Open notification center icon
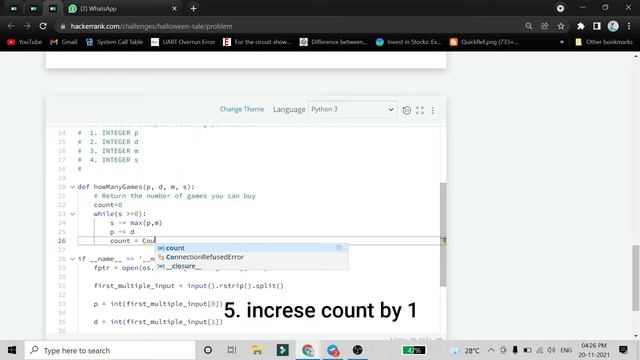The image size is (640, 360). (x=623, y=350)
